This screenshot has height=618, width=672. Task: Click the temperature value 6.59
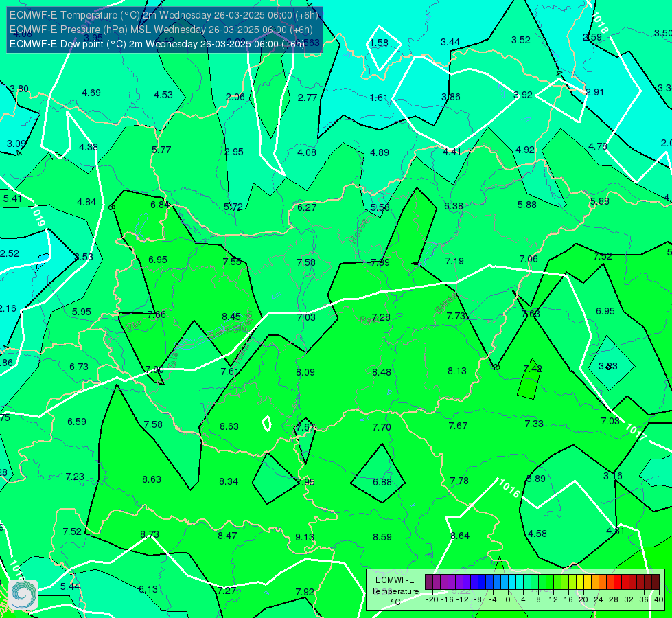coord(77,422)
